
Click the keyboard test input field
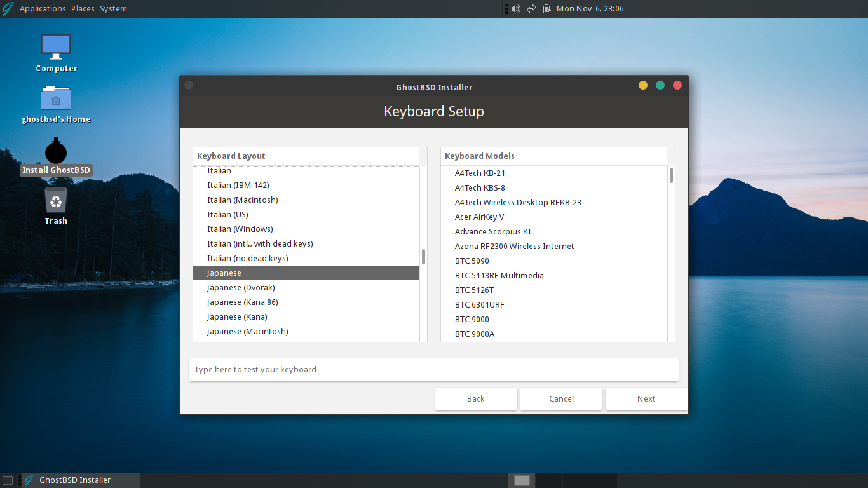pos(434,370)
